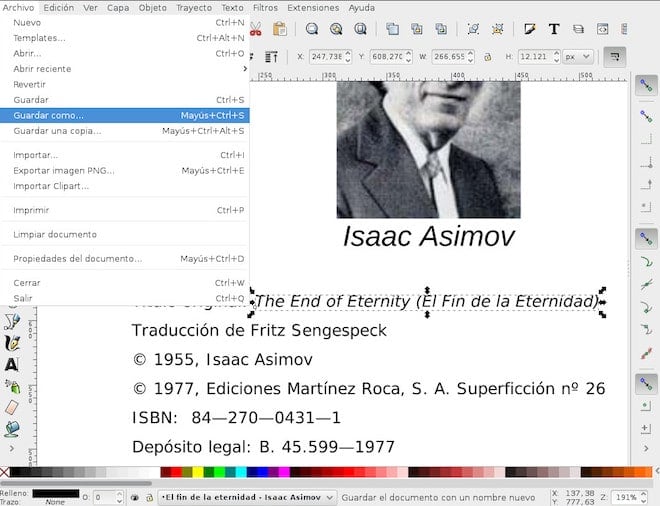Zoom to fit selection icon
The width and height of the screenshot is (660, 506).
tap(312, 29)
